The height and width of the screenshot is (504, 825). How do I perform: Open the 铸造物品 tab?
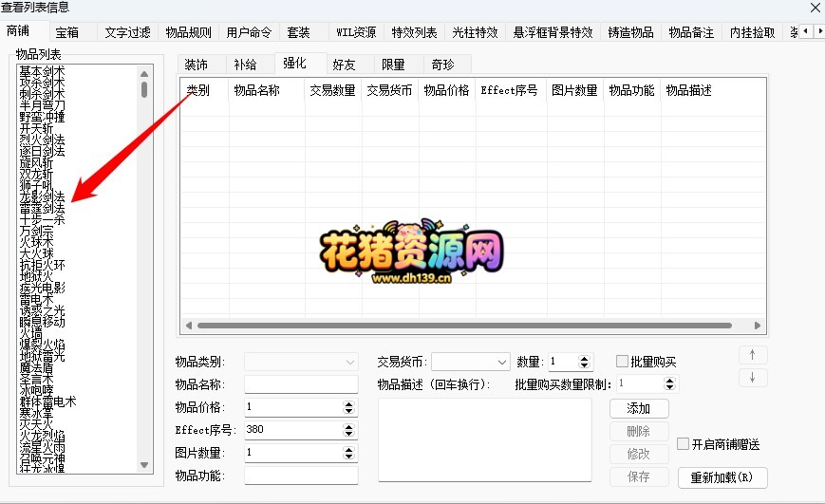[630, 32]
